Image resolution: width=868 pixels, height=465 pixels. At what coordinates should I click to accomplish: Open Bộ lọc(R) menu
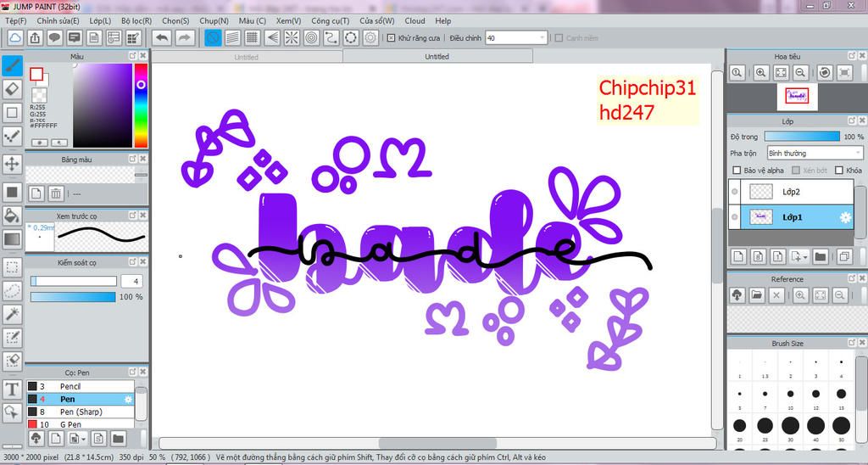136,20
